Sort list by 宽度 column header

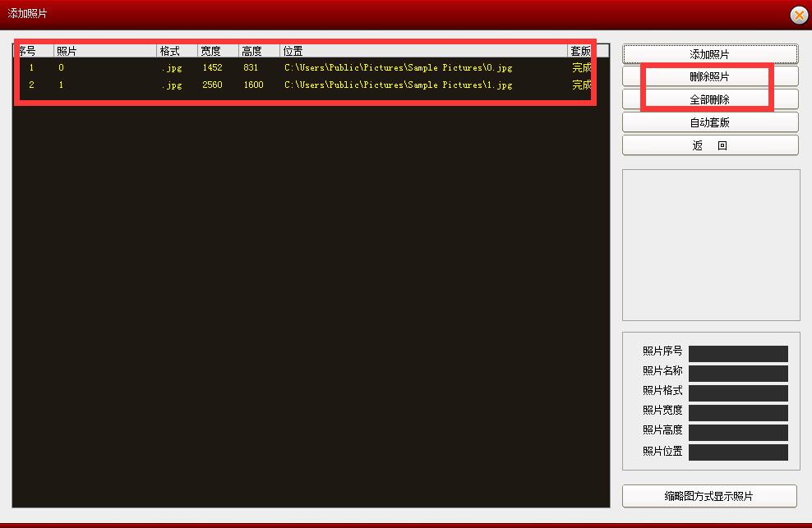(218, 51)
